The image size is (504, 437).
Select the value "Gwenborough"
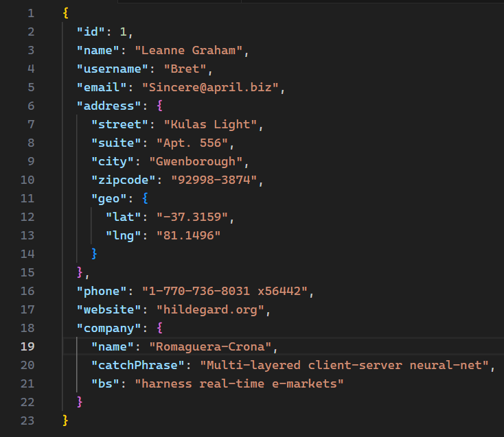click(x=196, y=161)
